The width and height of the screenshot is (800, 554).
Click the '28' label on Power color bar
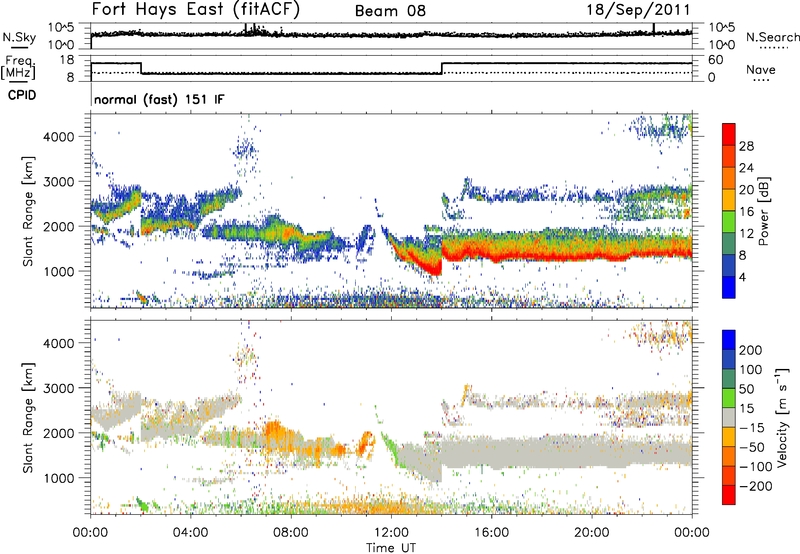click(x=746, y=146)
